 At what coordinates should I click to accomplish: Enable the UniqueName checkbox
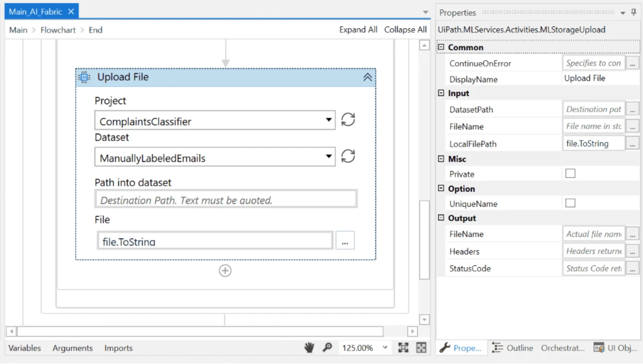click(x=570, y=203)
